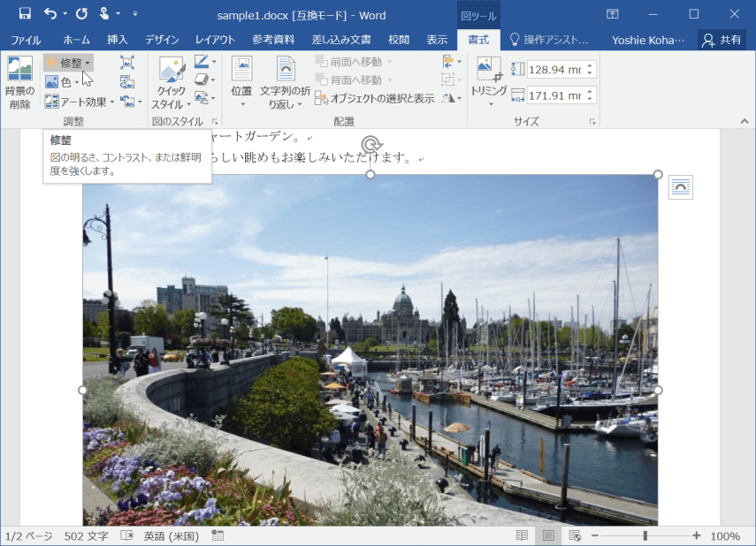Click the proofing check icon
The image size is (756, 546).
pos(126,536)
